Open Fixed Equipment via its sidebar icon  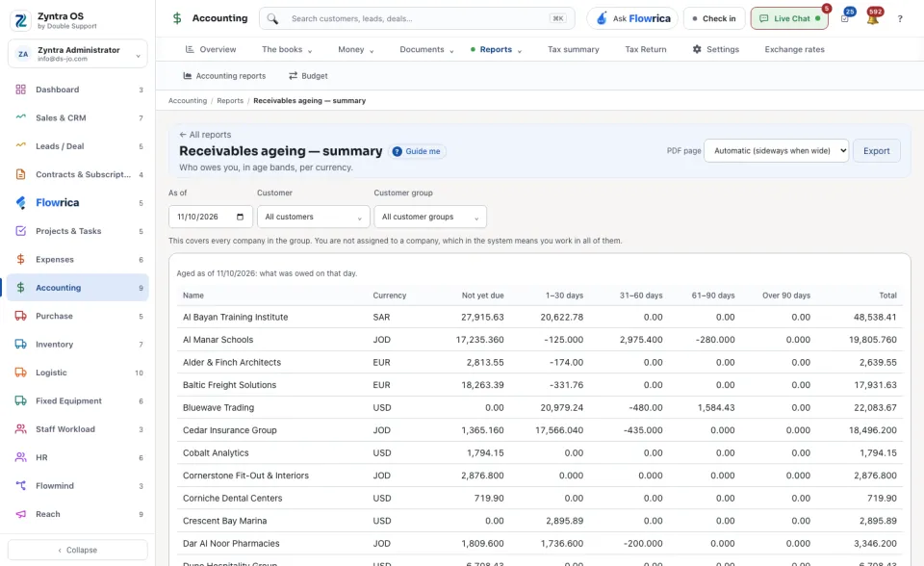[x=20, y=400]
